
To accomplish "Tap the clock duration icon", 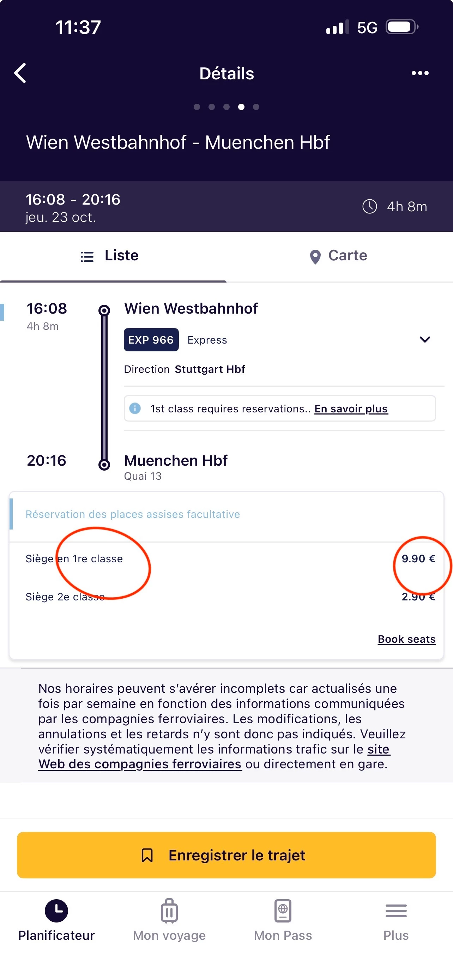I will pos(369,207).
